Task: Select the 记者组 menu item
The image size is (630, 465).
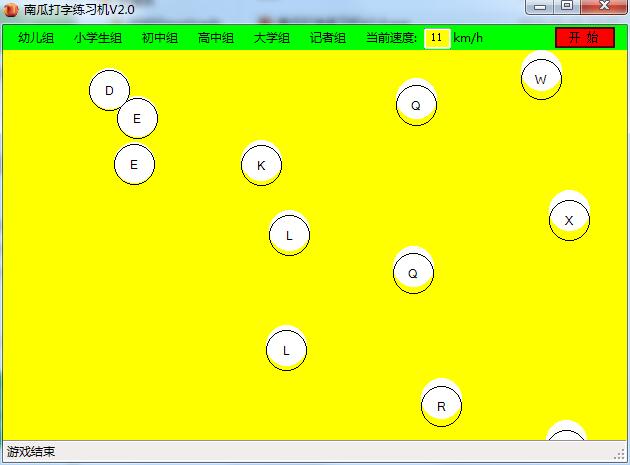Action: pos(328,38)
